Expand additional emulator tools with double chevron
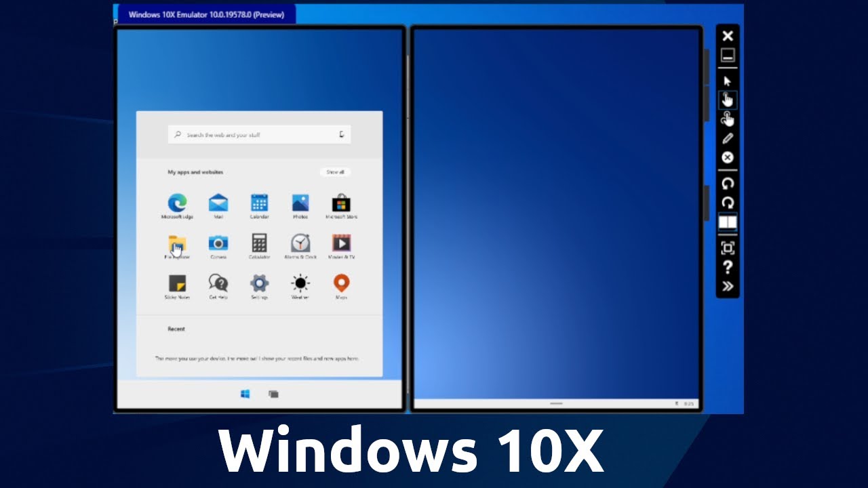 pyautogui.click(x=728, y=286)
